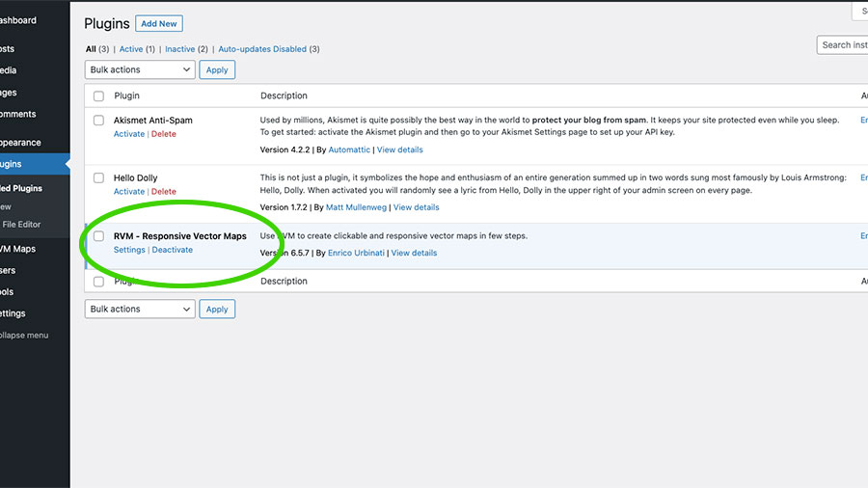
Task: Open the bottom Bulk actions dropdown
Action: click(x=140, y=309)
